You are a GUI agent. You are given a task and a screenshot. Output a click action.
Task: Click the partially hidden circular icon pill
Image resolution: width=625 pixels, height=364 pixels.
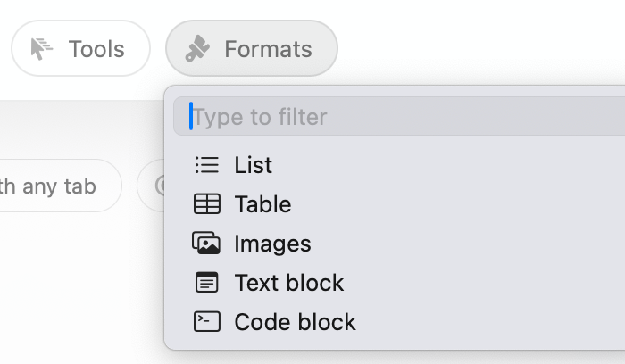(152, 186)
